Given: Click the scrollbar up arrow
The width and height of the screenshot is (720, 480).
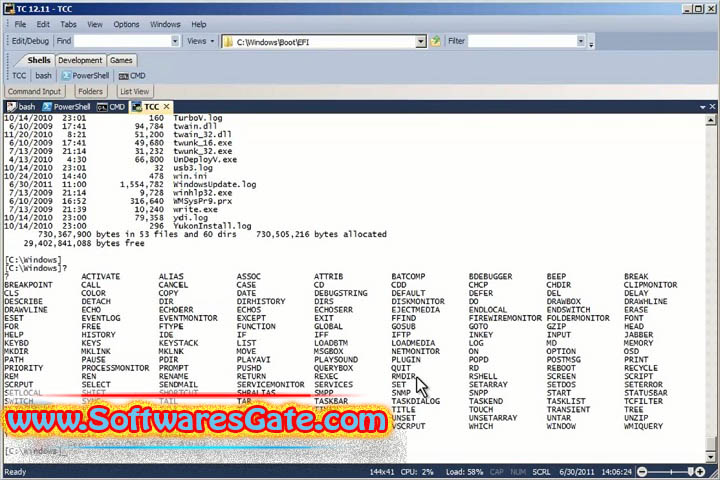Looking at the screenshot, I should 711,120.
